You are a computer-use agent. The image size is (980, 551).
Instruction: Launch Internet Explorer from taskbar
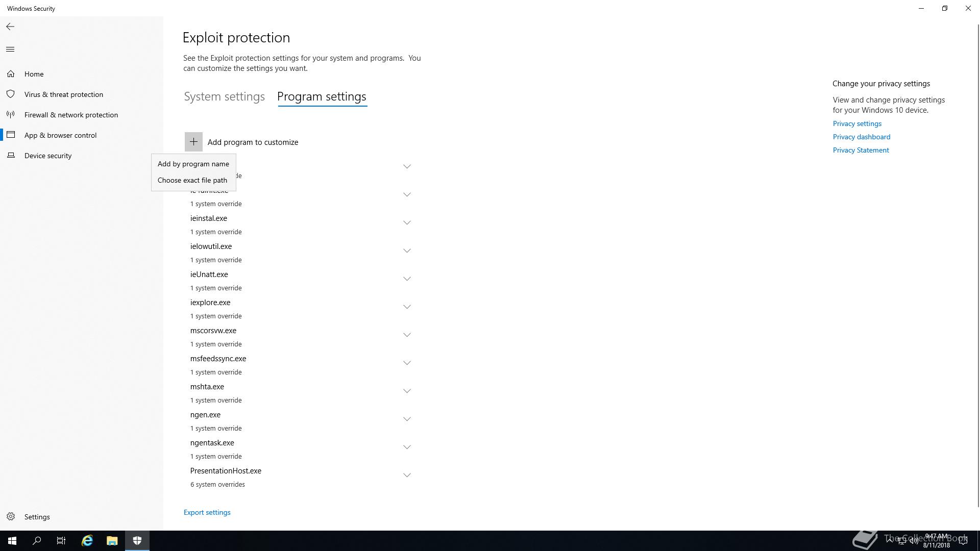tap(87, 541)
